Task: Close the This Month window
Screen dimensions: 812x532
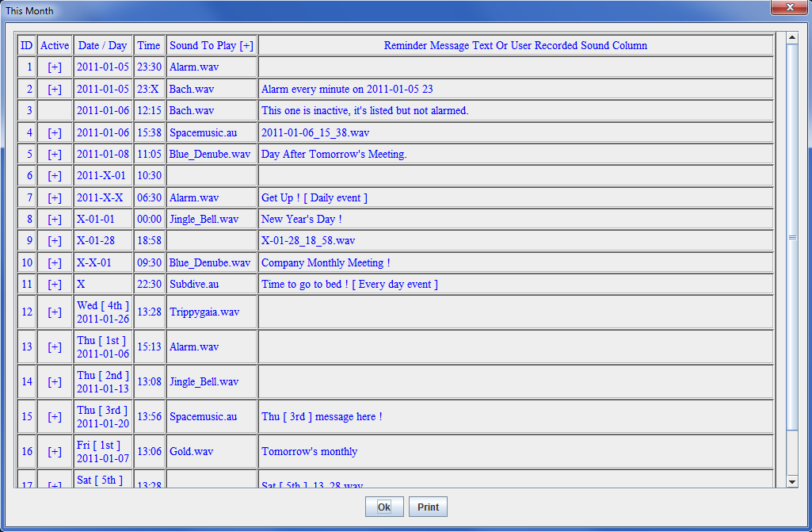Action: (x=788, y=8)
